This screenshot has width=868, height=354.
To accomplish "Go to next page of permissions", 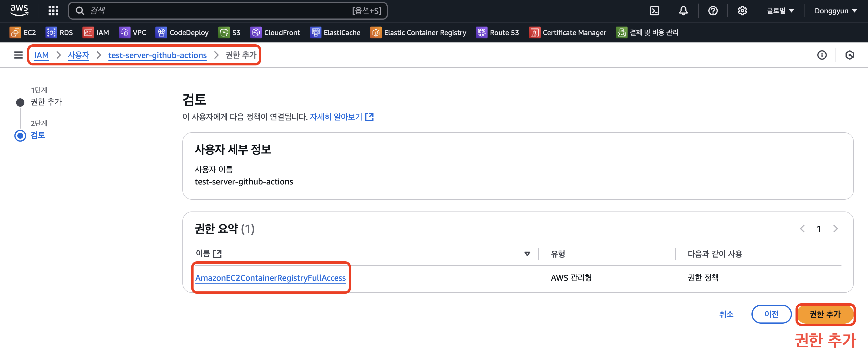I will (x=835, y=229).
